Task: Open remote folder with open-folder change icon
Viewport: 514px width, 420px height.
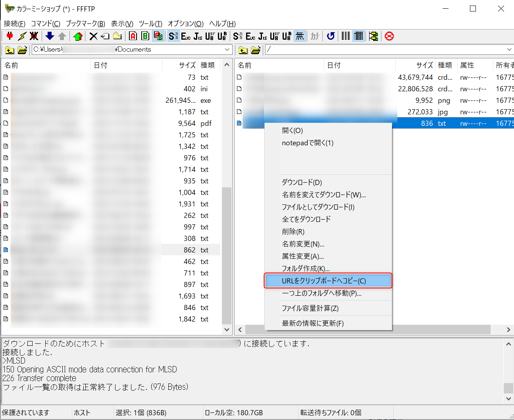Action: point(256,50)
